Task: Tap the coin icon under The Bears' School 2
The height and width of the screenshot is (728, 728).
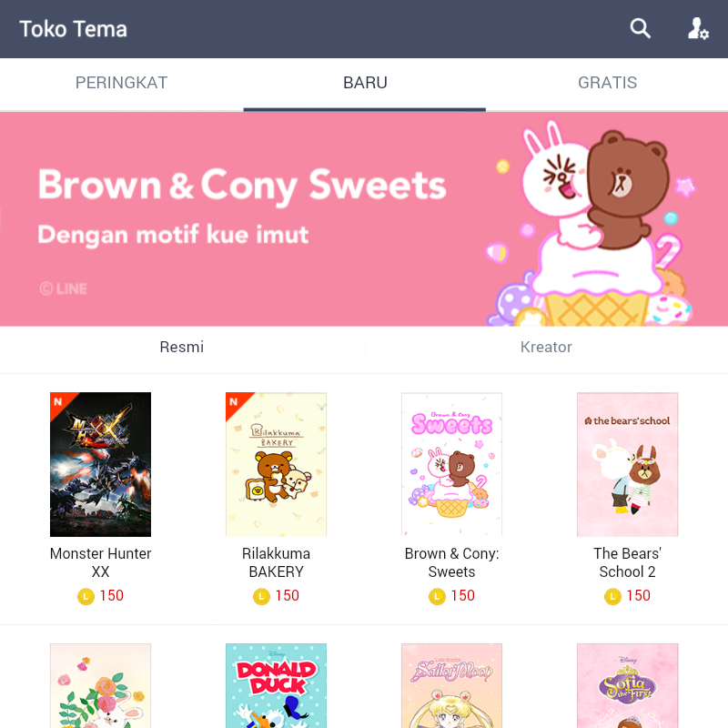Action: (x=612, y=596)
